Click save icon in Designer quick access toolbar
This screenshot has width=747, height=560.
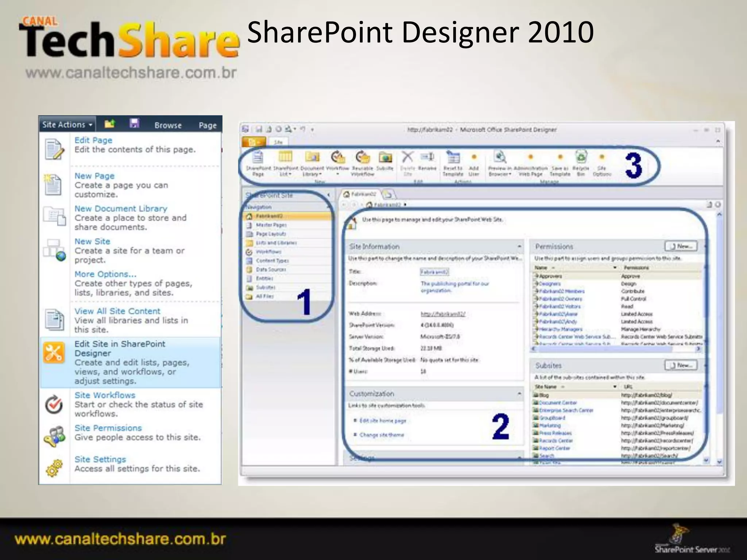tap(259, 129)
